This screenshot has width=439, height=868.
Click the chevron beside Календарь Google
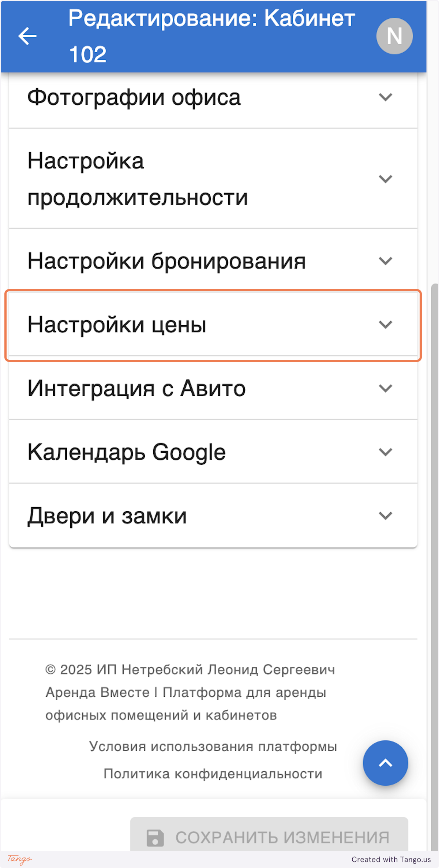point(385,452)
